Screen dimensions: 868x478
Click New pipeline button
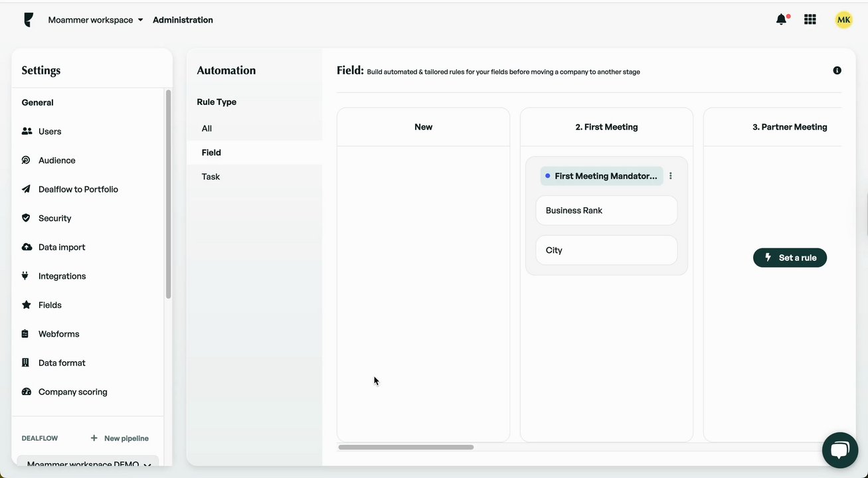click(x=120, y=438)
